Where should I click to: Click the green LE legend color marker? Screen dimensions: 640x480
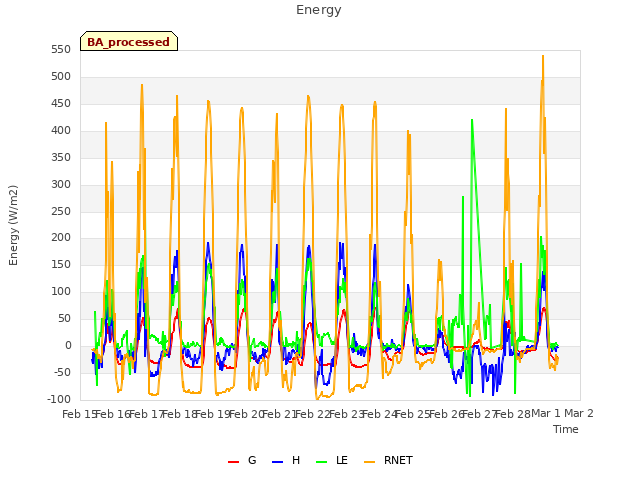tap(322, 462)
